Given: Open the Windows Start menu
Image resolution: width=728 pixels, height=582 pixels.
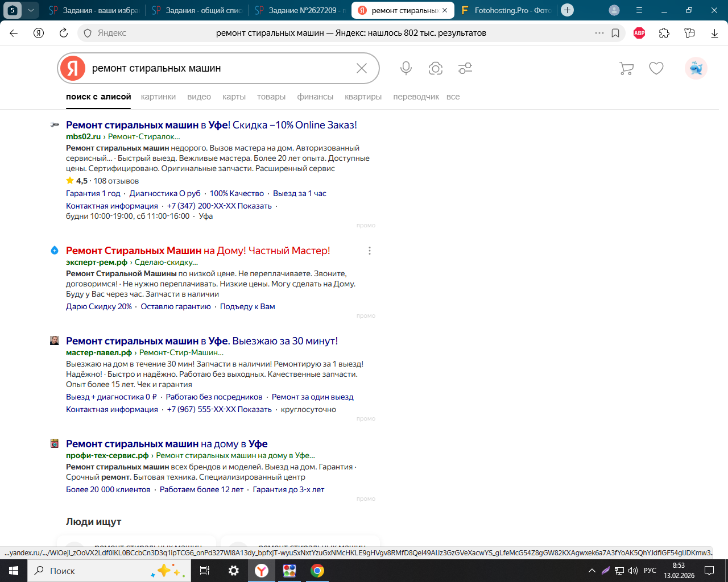Looking at the screenshot, I should point(14,571).
